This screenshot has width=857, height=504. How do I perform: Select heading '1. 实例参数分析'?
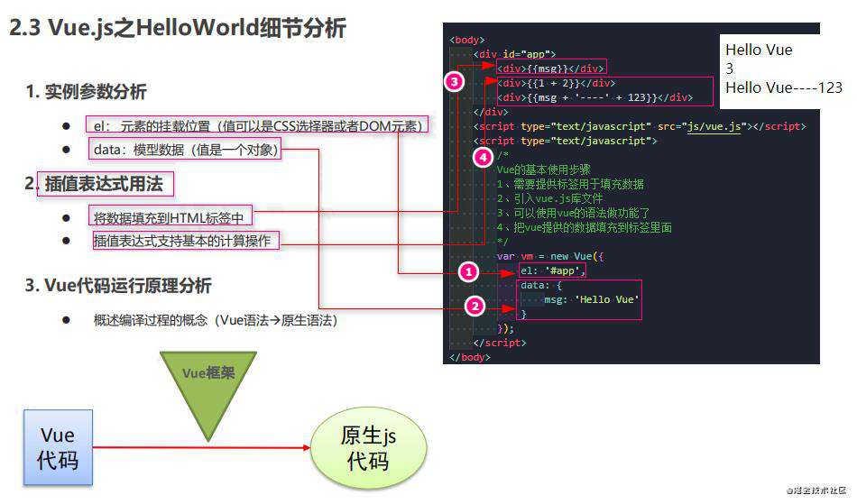coord(86,91)
